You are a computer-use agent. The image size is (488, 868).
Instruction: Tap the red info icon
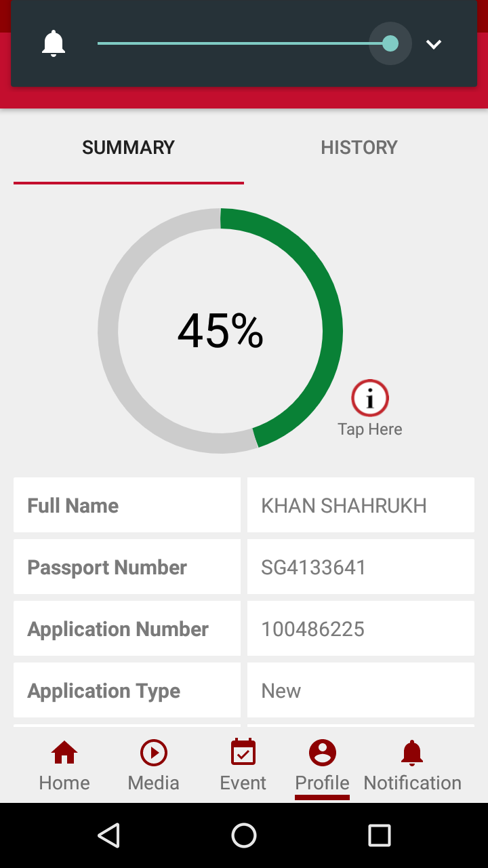(x=370, y=398)
